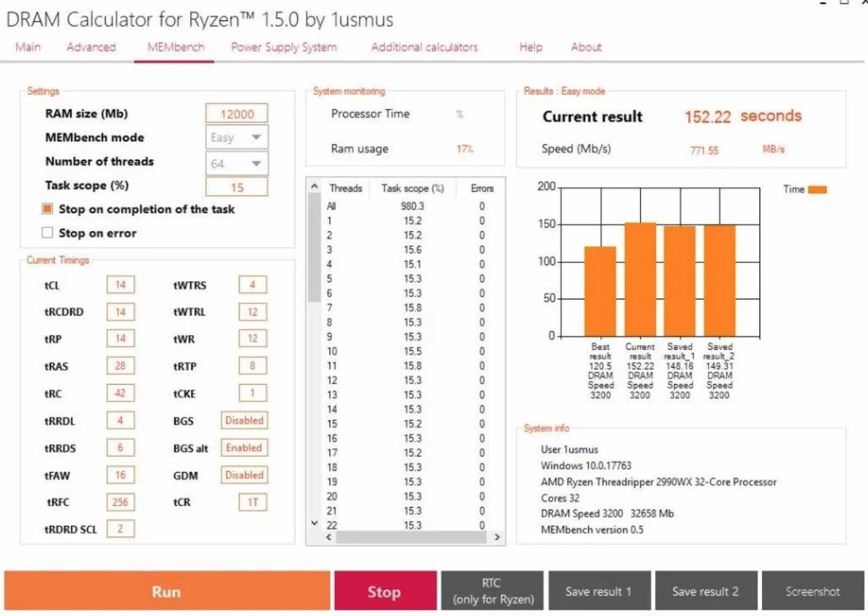This screenshot has width=868, height=616.
Task: Click the thread list scroll-left arrow
Action: click(x=329, y=537)
